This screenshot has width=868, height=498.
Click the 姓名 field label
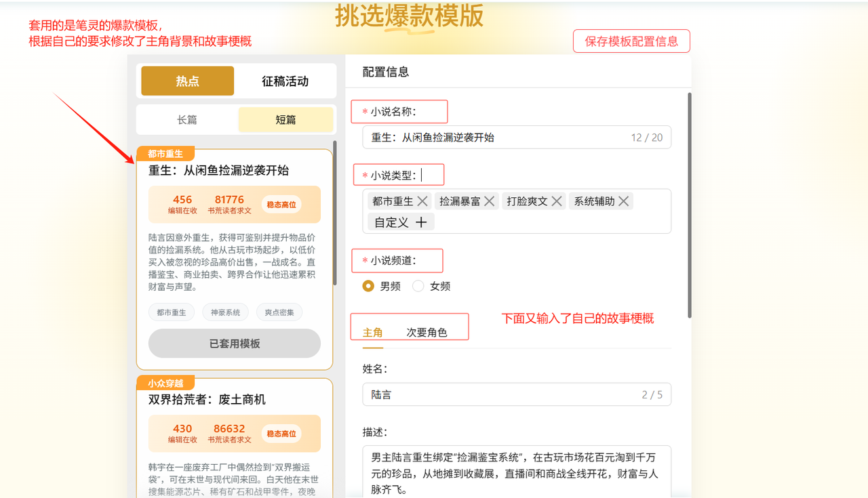[375, 368]
